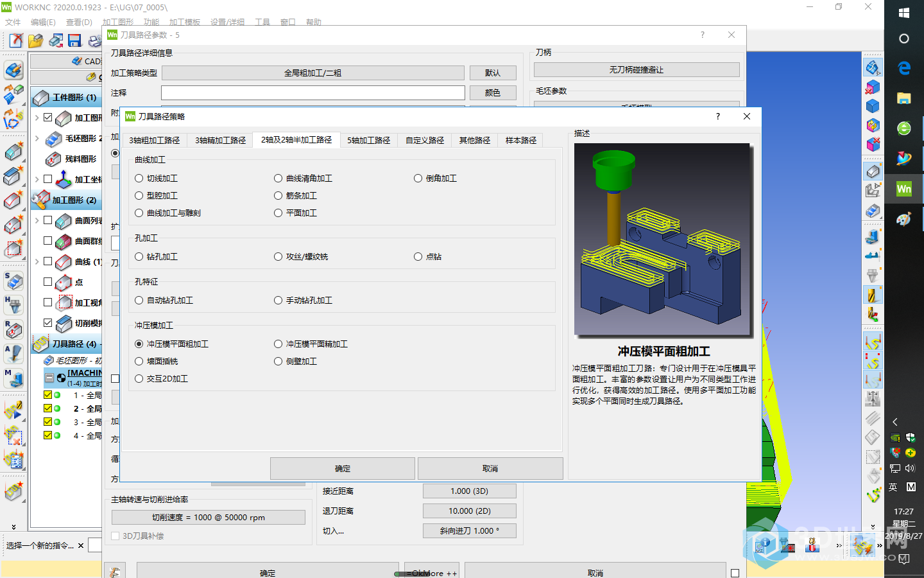Click the 斜向进刀 1.000 ° button
The image size is (924, 578).
(470, 531)
